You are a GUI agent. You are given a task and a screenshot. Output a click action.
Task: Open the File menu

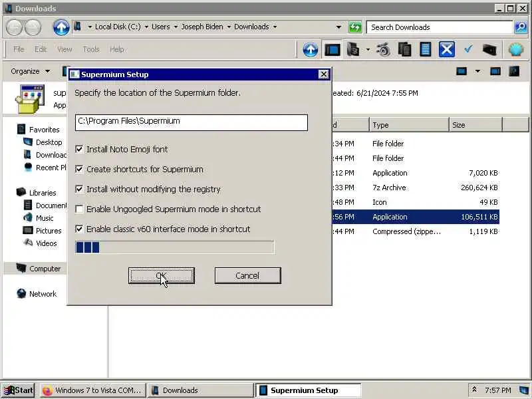pos(19,49)
